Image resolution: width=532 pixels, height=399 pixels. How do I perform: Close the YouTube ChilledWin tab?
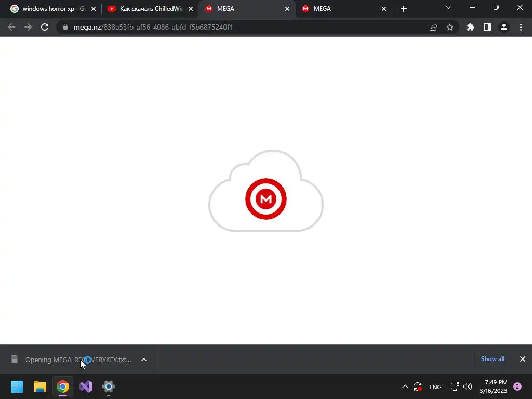tap(191, 9)
